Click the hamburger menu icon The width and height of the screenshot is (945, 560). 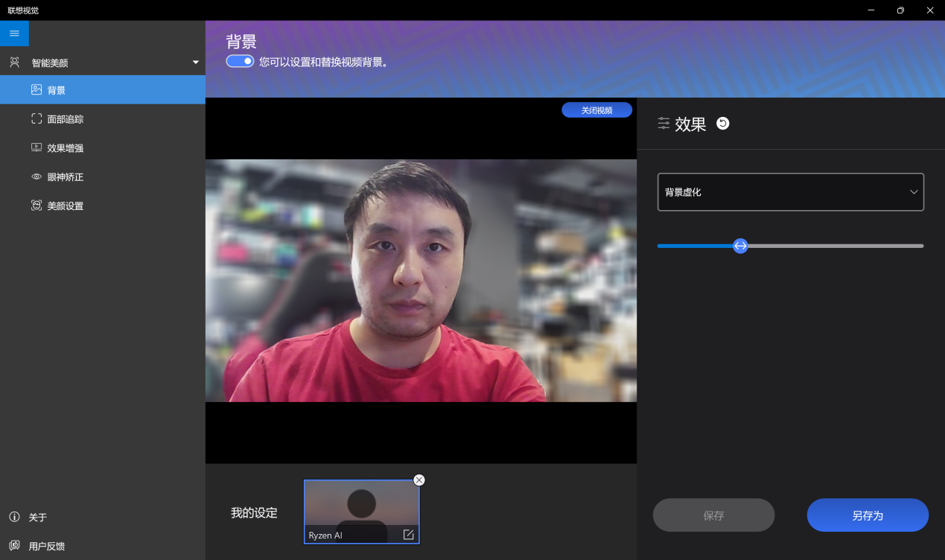pyautogui.click(x=14, y=34)
